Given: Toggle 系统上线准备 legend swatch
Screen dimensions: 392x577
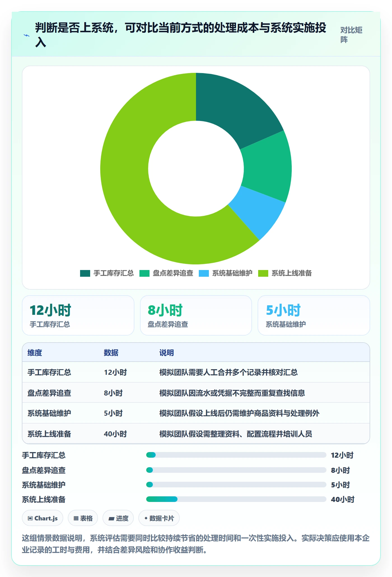Looking at the screenshot, I should tap(263, 273).
